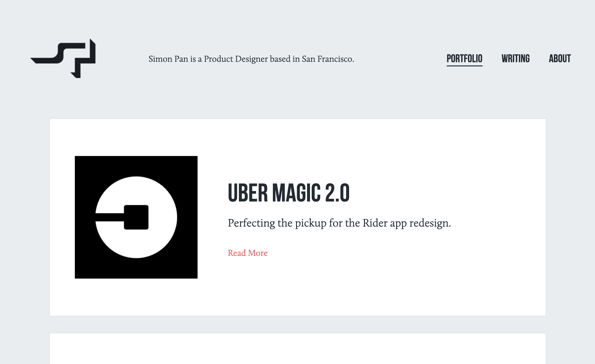Click the Uber logo thumbnail
Screen dimensions: 595x364
[136, 217]
